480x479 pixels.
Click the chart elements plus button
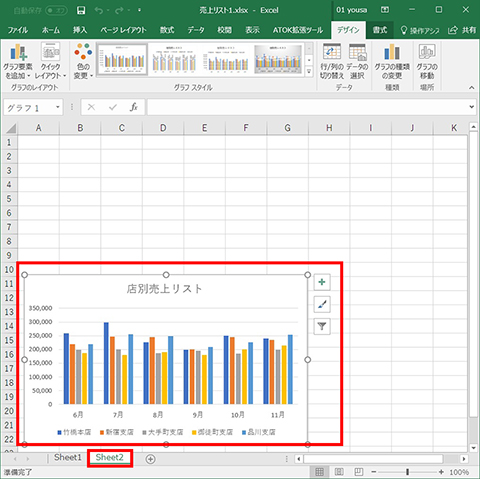click(x=322, y=282)
